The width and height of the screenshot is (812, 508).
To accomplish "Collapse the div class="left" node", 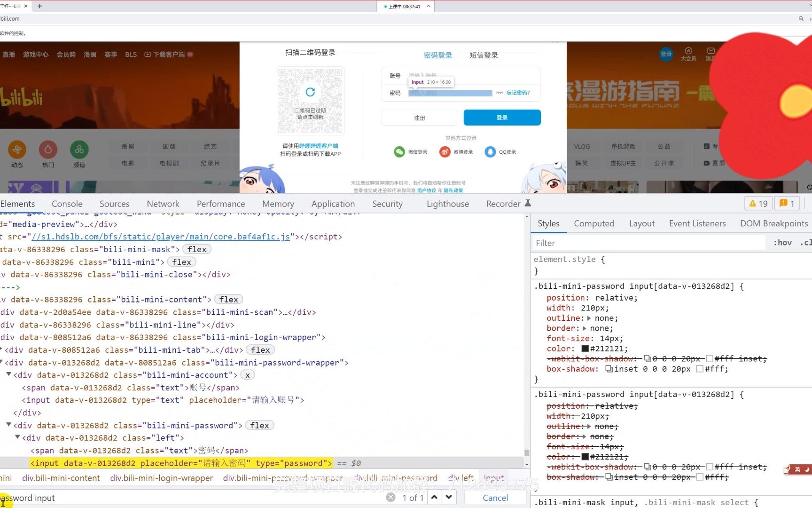I will click(17, 437).
